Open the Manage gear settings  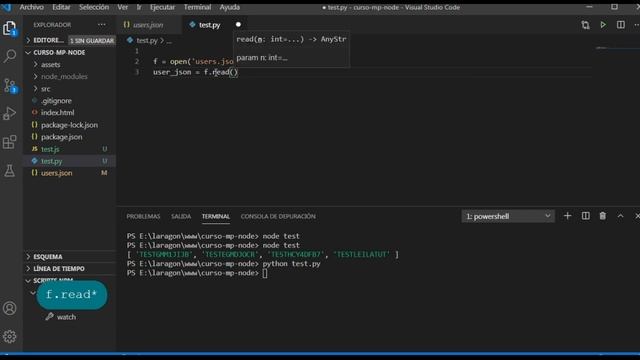coord(9,336)
